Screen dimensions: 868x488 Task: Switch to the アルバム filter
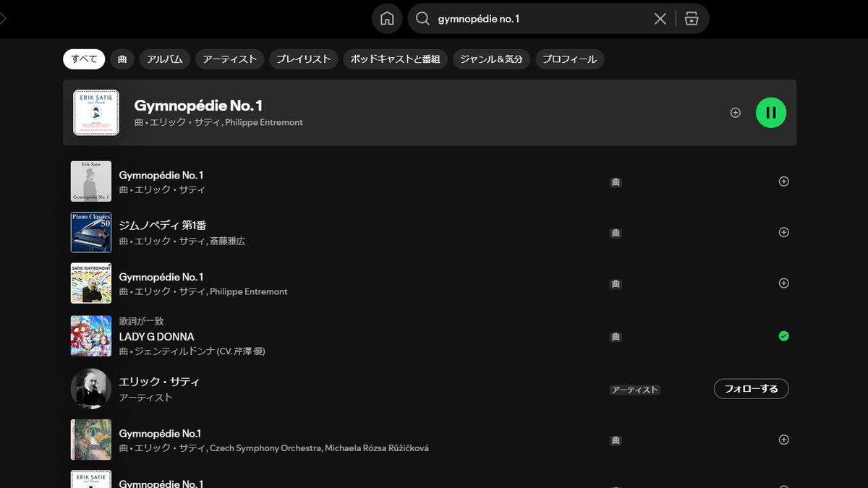click(165, 59)
